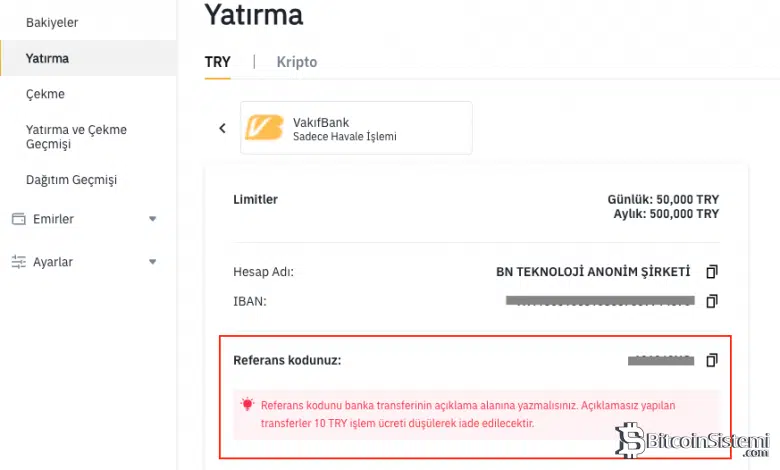
Task: Copy the Hesap Adı account name
Action: pos(712,271)
